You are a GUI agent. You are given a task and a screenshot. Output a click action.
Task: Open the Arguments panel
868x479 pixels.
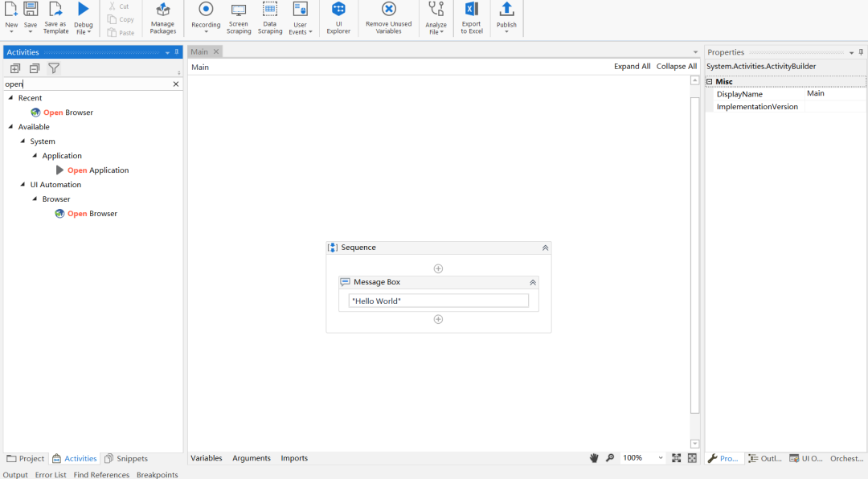point(252,458)
